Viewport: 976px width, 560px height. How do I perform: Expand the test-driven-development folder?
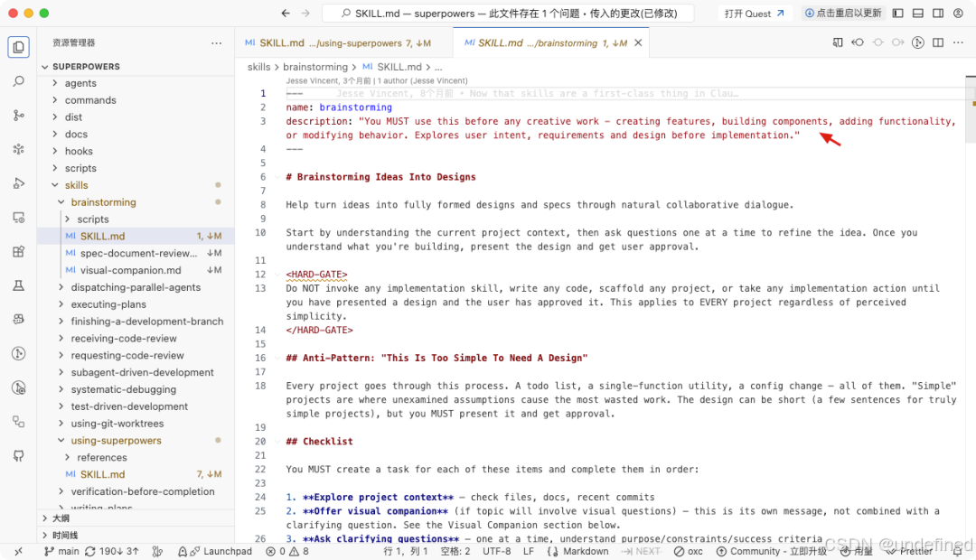136,406
